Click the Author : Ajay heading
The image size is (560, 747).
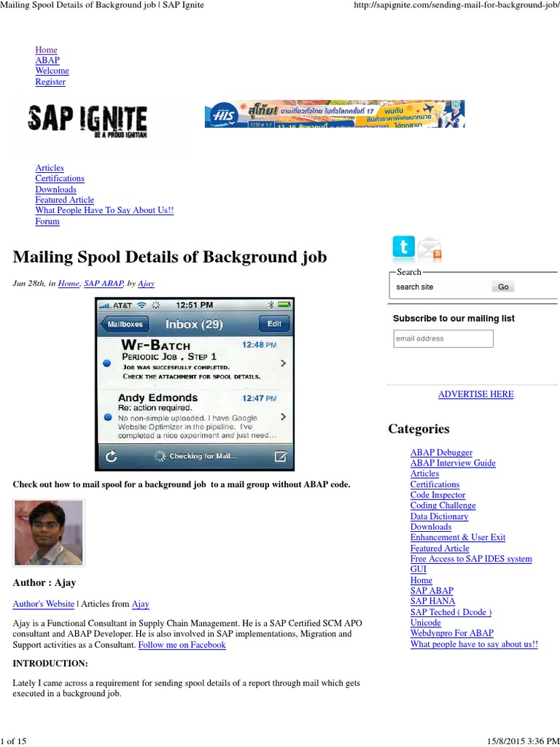[44, 583]
